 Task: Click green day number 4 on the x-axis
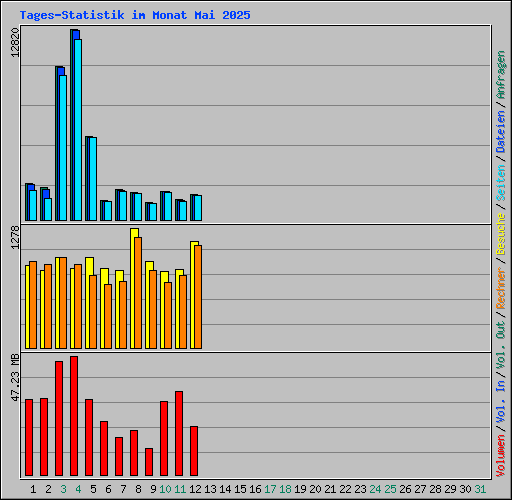(78, 489)
